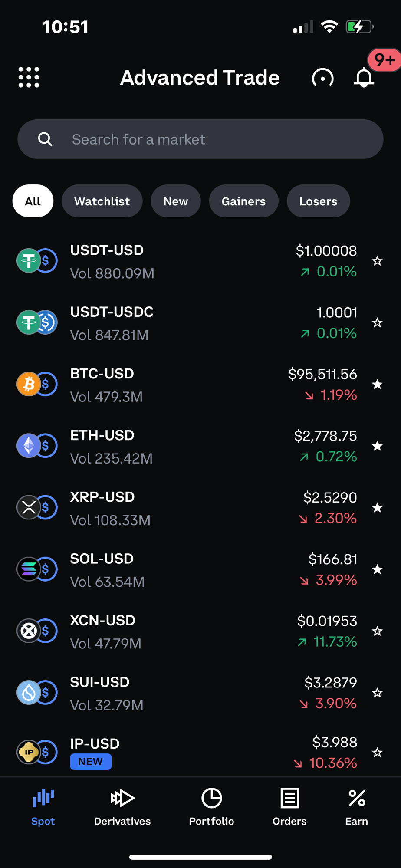Switch to the Watchlist filter
Viewport: 401px width, 868px height.
[x=102, y=201]
